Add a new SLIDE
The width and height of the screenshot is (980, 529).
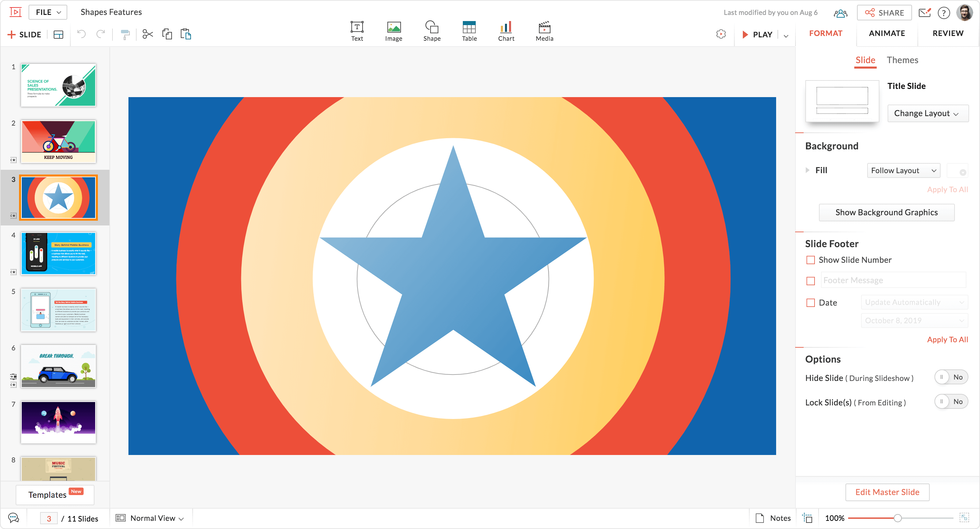(24, 35)
